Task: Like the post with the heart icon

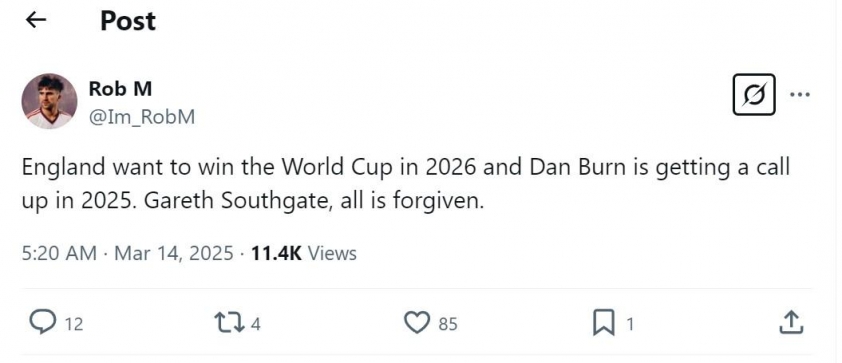Action: point(417,323)
